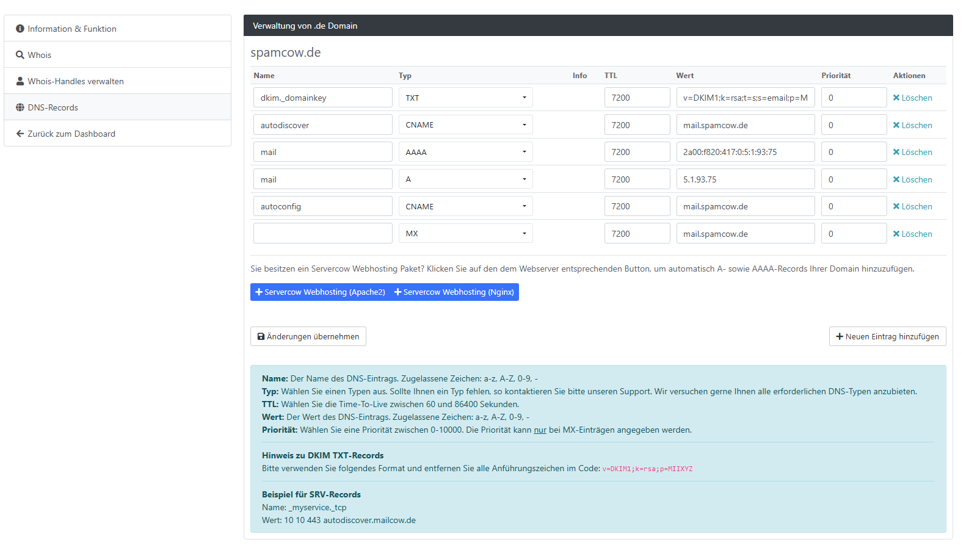This screenshot has height=545, width=980.
Task: Edit value field of MX record
Action: tap(746, 233)
